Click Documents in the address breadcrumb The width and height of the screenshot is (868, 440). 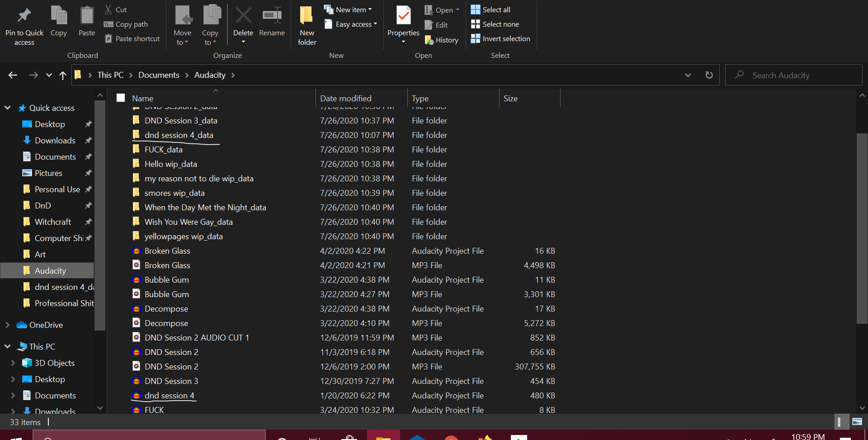click(x=159, y=75)
